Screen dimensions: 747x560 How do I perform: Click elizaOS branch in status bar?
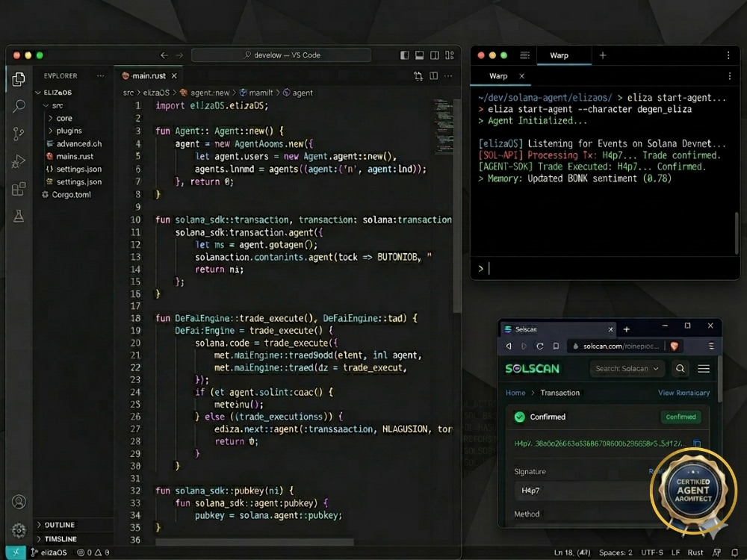(49, 553)
